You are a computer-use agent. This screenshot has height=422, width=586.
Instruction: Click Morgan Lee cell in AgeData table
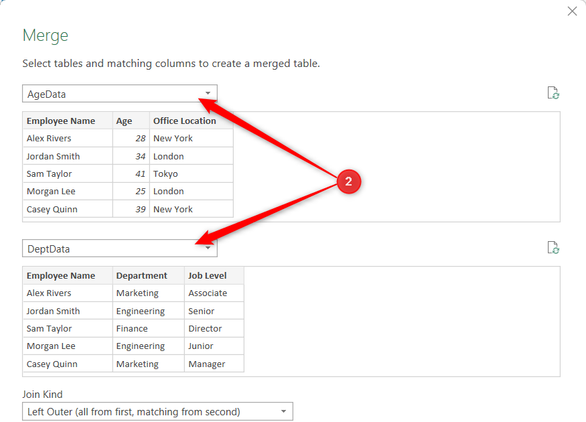(67, 191)
